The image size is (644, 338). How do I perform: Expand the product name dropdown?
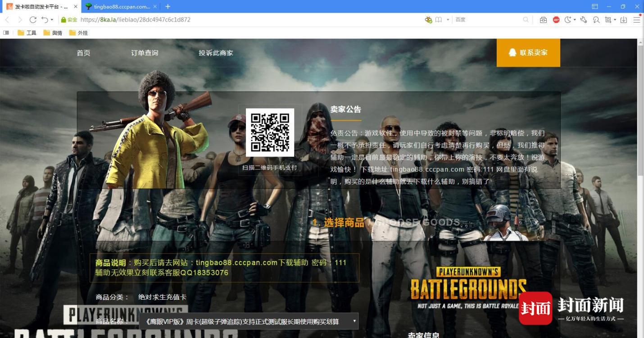click(x=249, y=321)
